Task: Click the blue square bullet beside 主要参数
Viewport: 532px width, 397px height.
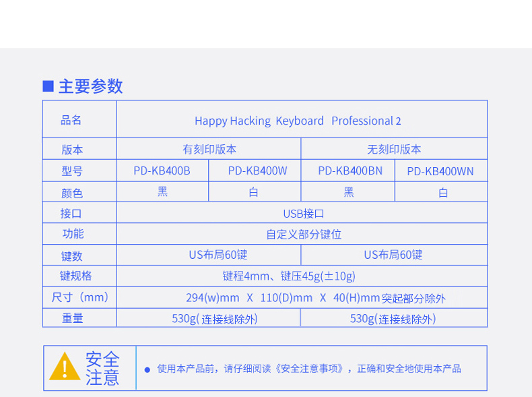Action: tap(48, 86)
